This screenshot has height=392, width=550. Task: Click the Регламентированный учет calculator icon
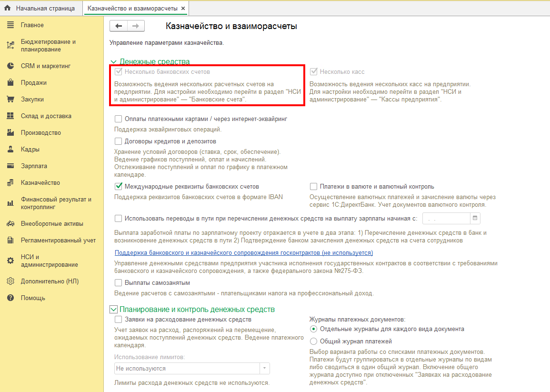tap(10, 241)
